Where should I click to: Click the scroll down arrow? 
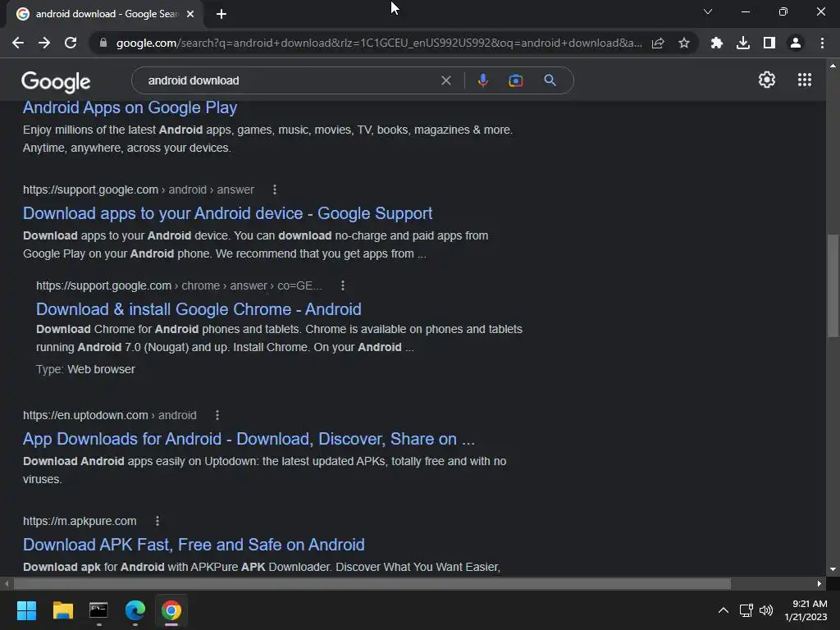[x=833, y=569]
